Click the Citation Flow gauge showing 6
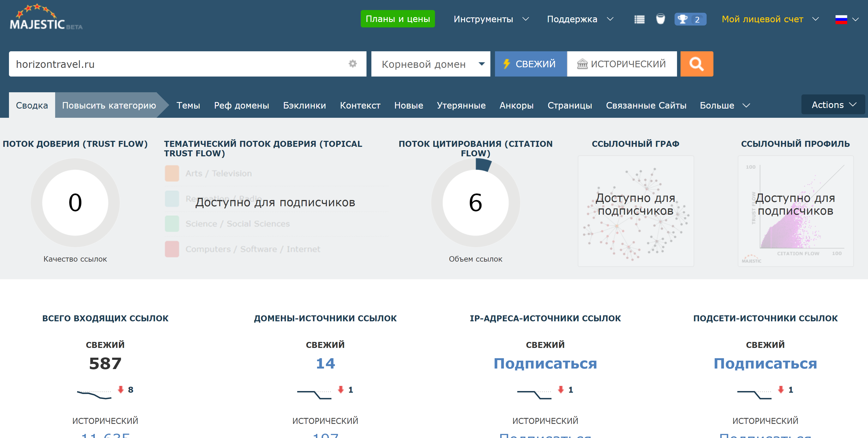This screenshot has height=438, width=868. pos(475,202)
